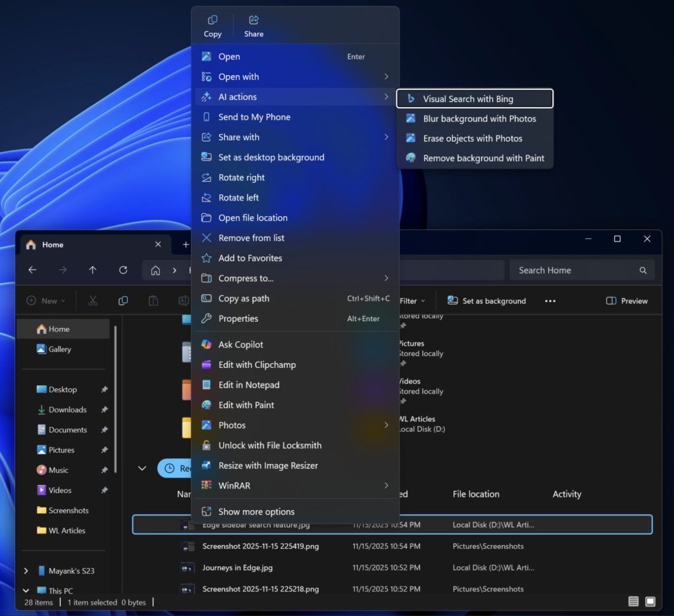Screen dimensions: 674x616
Task: Unpin Downloads from quick access
Action: pos(104,409)
